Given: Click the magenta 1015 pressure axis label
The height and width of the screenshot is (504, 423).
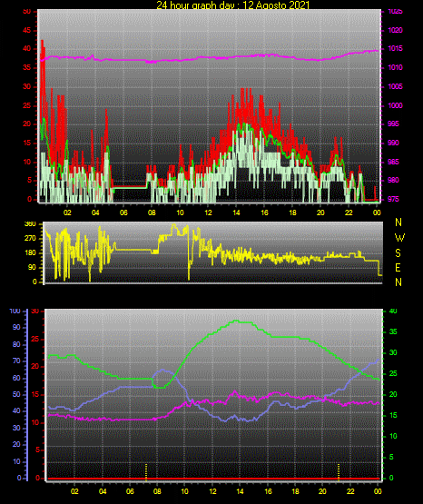Looking at the screenshot, I should click(x=395, y=48).
